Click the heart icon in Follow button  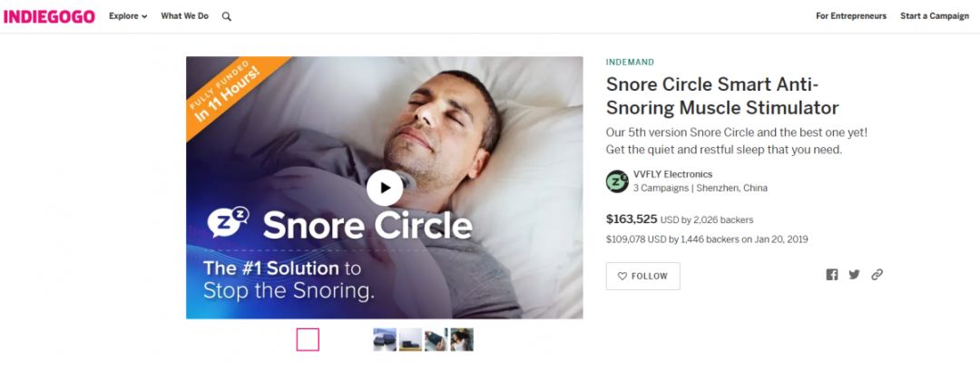(x=622, y=276)
